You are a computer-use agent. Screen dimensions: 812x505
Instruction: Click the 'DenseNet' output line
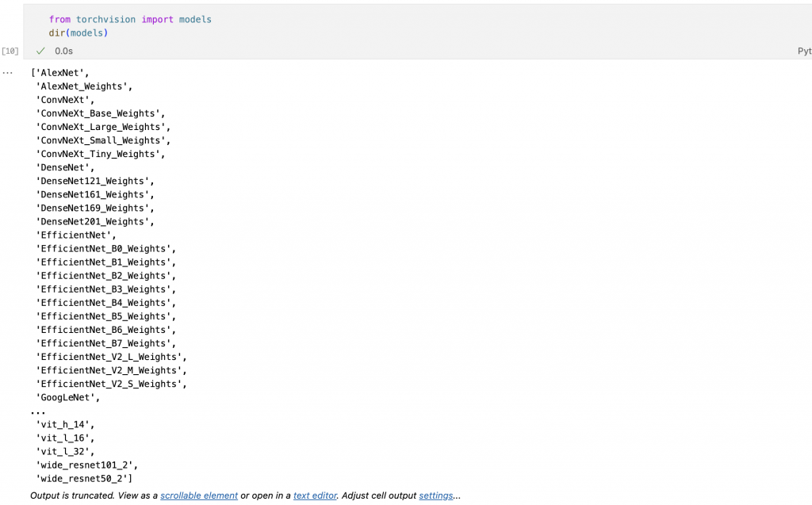65,167
